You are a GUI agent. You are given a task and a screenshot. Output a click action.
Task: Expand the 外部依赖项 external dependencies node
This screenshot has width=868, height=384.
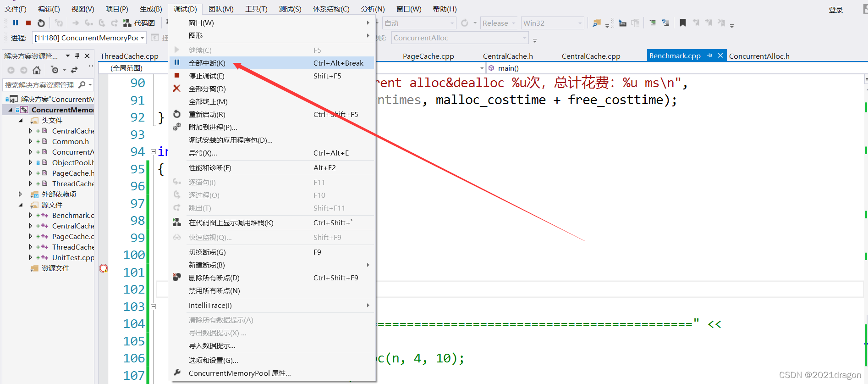coord(21,194)
